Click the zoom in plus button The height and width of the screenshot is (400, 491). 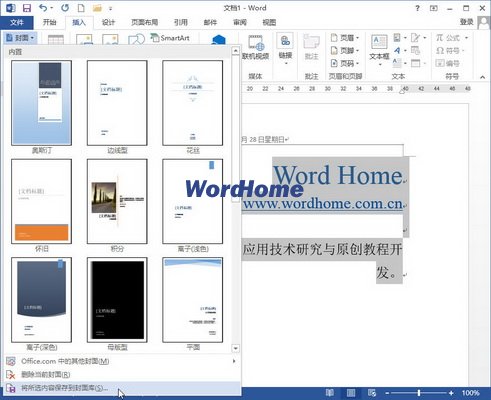click(x=451, y=393)
